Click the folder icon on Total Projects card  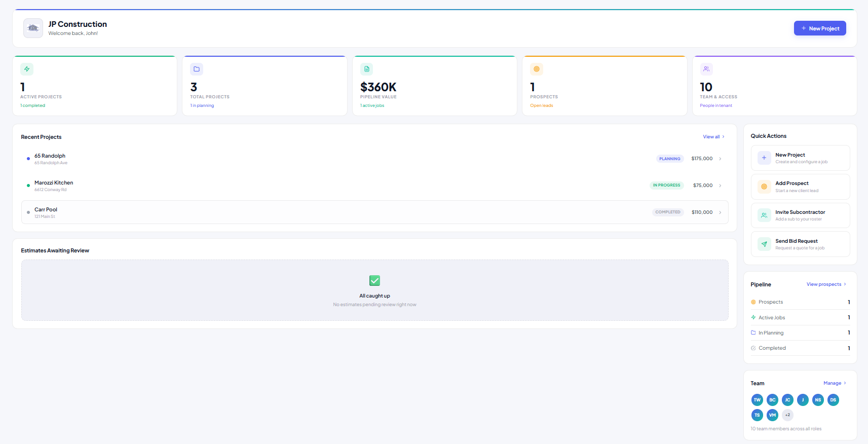(197, 69)
